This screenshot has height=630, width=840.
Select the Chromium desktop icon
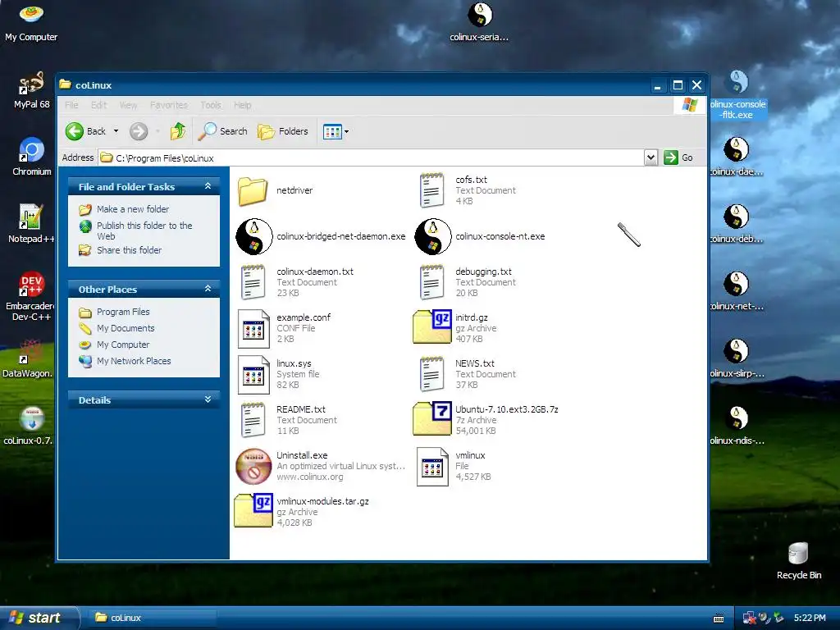(31, 157)
